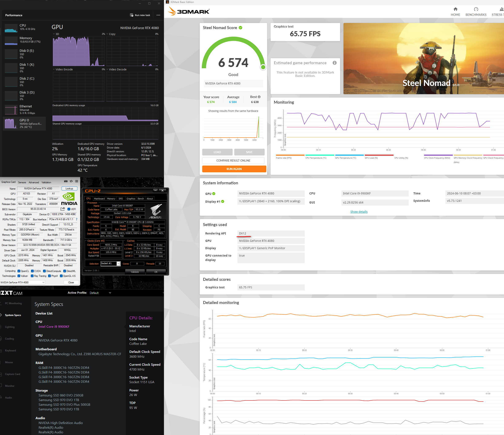Open CPU-Z Socket #1 selection dropdown
This screenshot has width=504, height=435.
tap(111, 264)
